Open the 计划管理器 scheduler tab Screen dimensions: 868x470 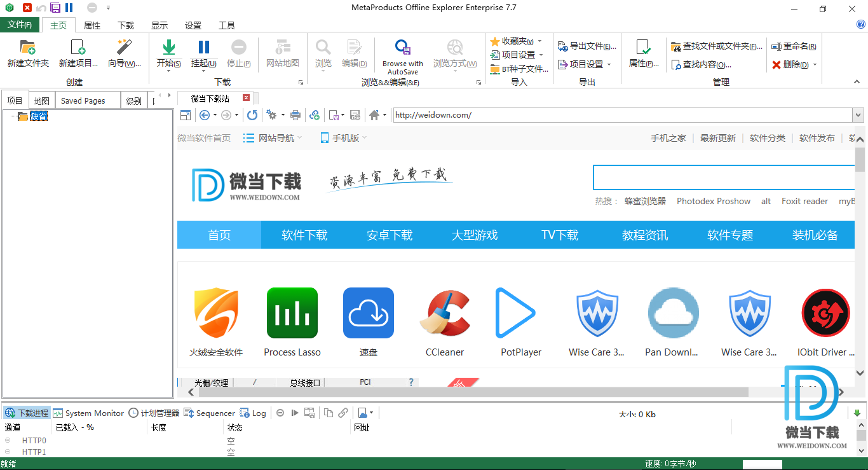point(154,413)
